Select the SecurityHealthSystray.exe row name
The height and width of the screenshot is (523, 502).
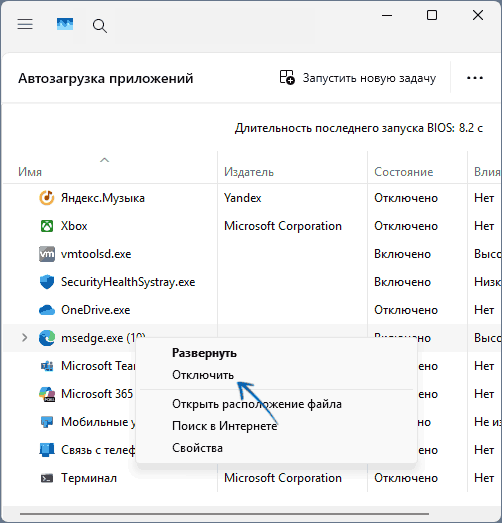coord(128,282)
